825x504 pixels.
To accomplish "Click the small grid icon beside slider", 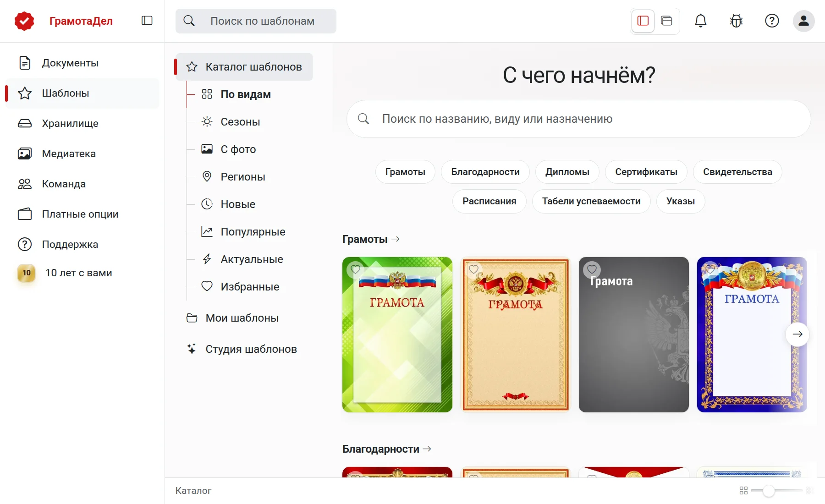I will click(743, 491).
